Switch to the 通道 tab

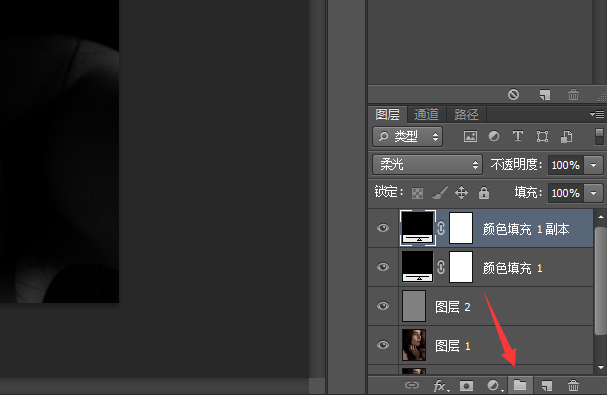coord(427,114)
